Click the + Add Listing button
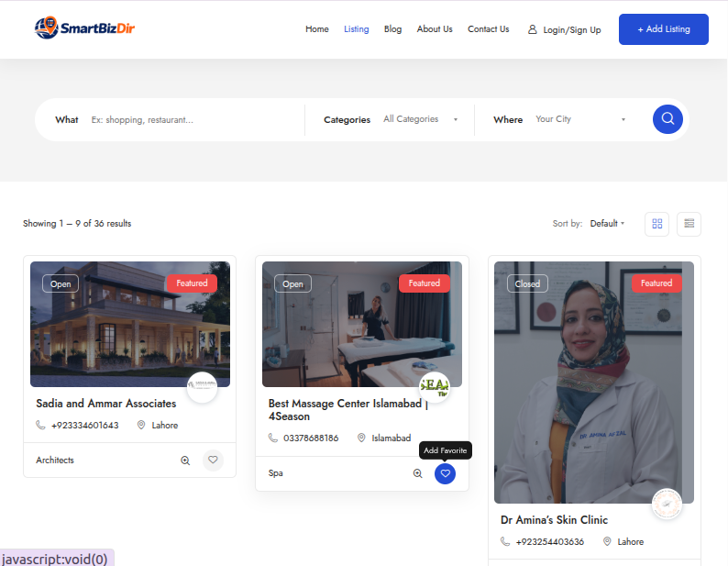The image size is (728, 566). [664, 29]
